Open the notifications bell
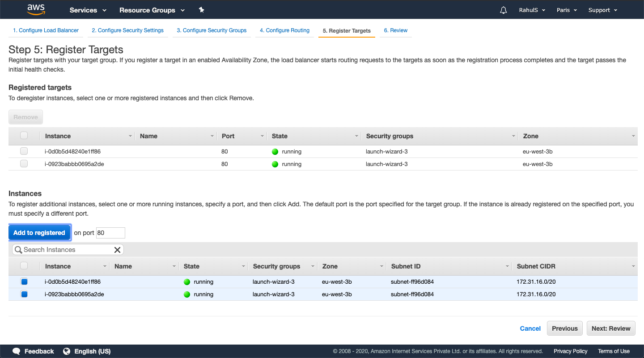 [503, 9]
